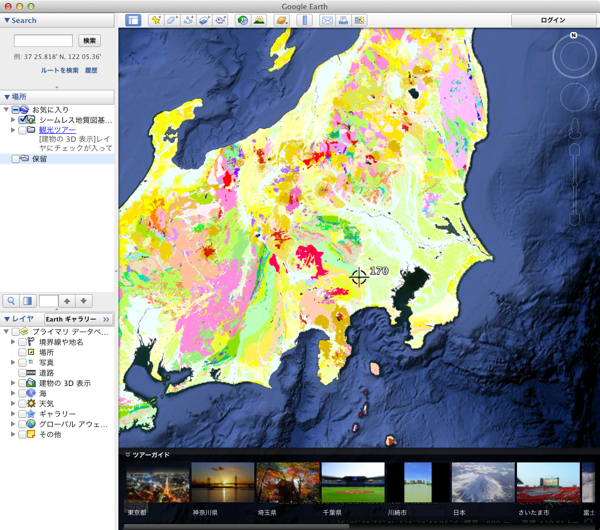Expand the 海 layer node
Screen dimensions: 600x530
pos(13,393)
